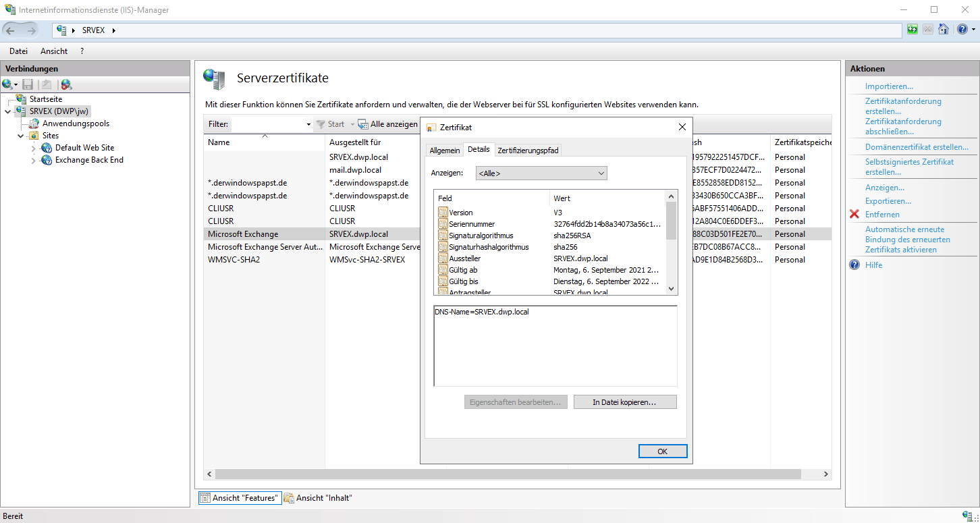This screenshot has height=523, width=980.
Task: Expand the Default Web Site tree node
Action: click(x=34, y=148)
